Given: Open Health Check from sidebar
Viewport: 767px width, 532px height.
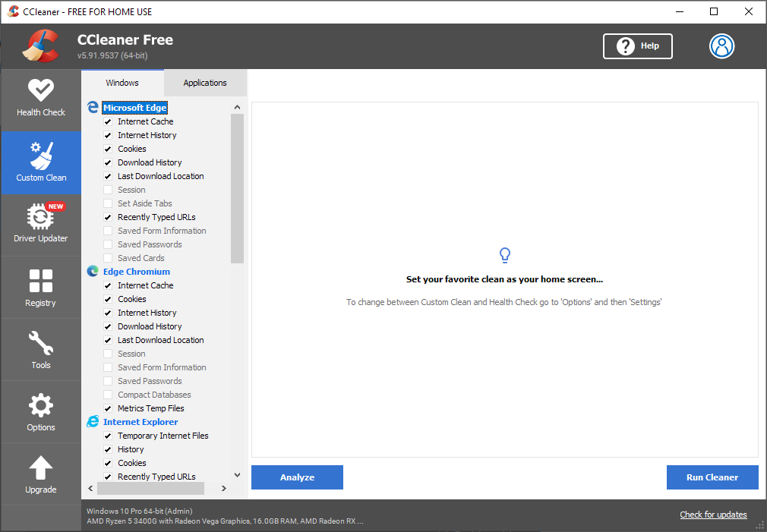Looking at the screenshot, I should point(40,99).
